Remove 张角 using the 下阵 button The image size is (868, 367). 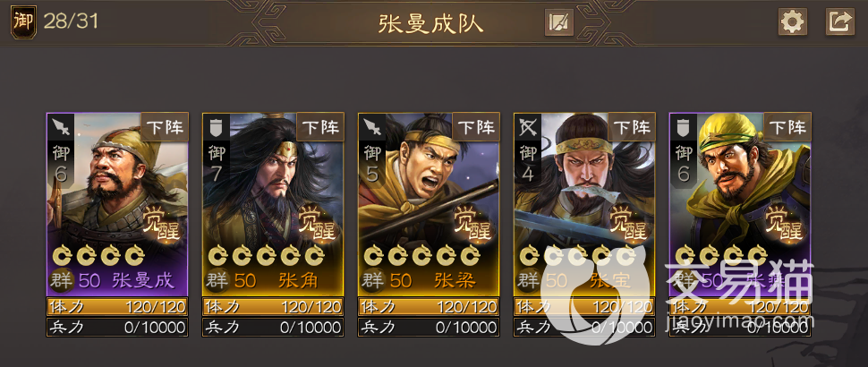[x=320, y=127]
